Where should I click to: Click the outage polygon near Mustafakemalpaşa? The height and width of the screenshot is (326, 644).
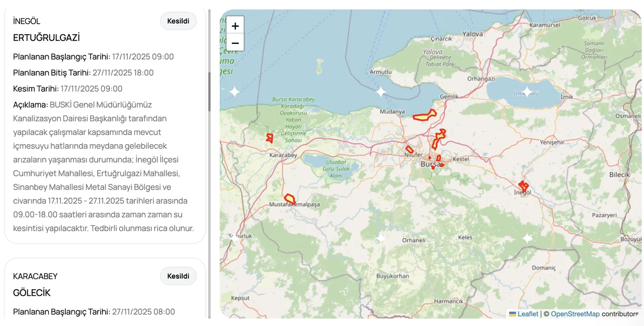[289, 199]
